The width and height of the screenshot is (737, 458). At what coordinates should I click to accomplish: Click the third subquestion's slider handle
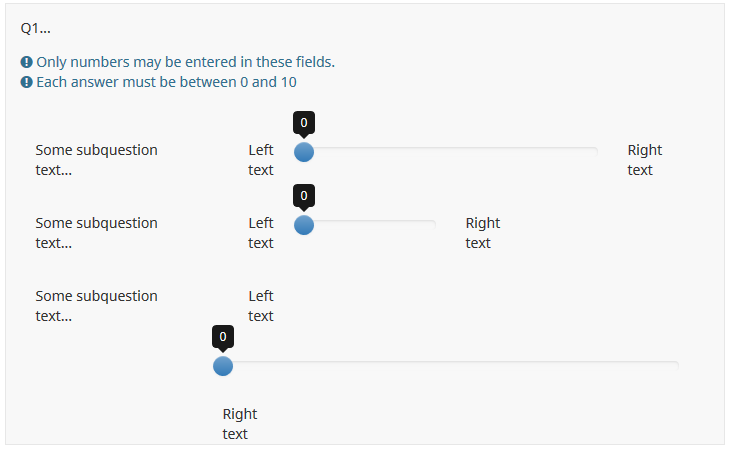click(223, 366)
